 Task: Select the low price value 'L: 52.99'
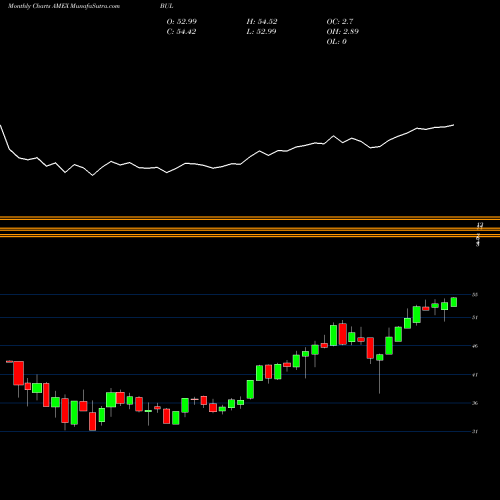(261, 32)
